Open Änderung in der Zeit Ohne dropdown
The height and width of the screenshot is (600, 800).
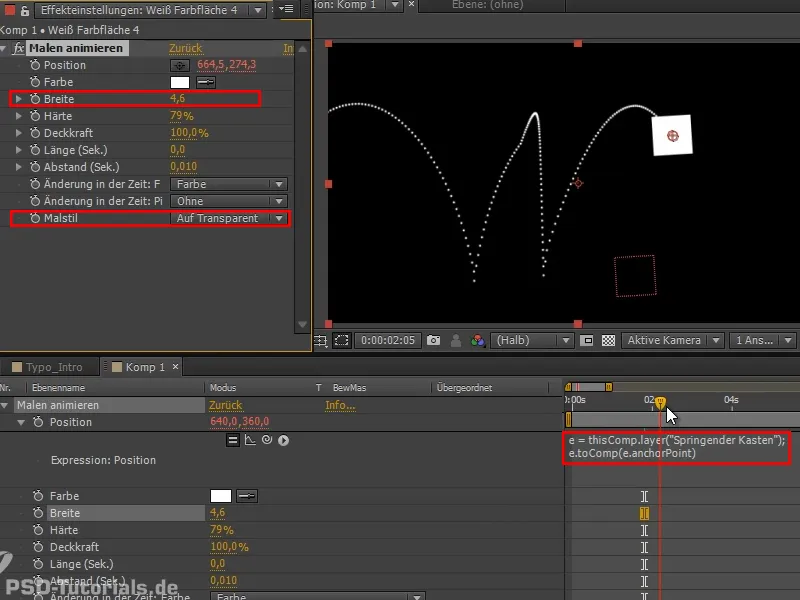click(229, 201)
